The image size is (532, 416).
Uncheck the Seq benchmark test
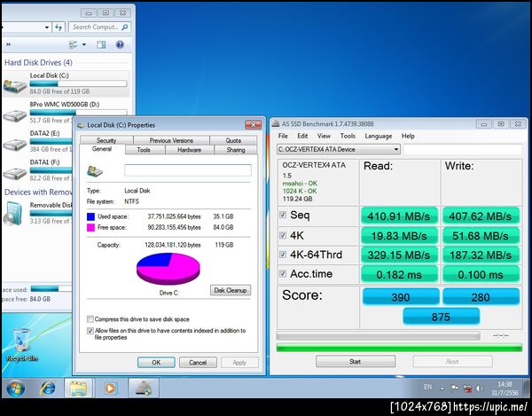283,215
